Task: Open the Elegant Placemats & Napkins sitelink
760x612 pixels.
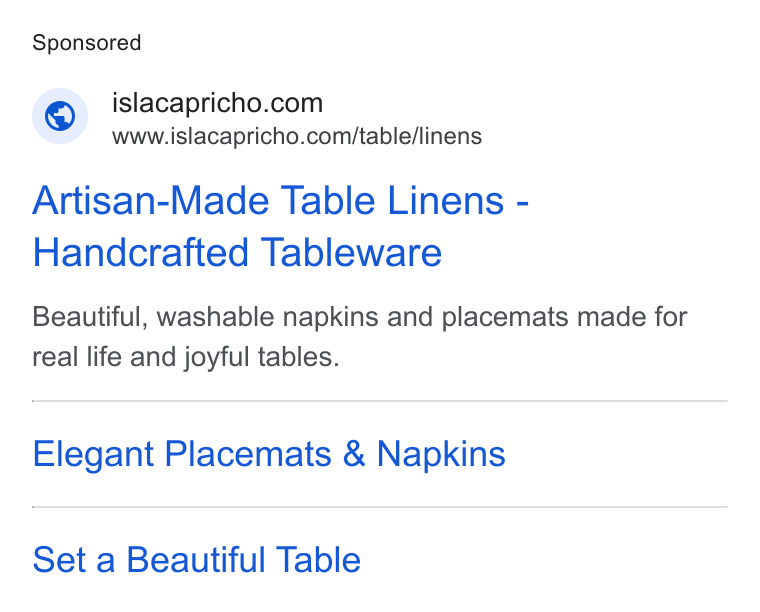Action: pyautogui.click(x=269, y=454)
